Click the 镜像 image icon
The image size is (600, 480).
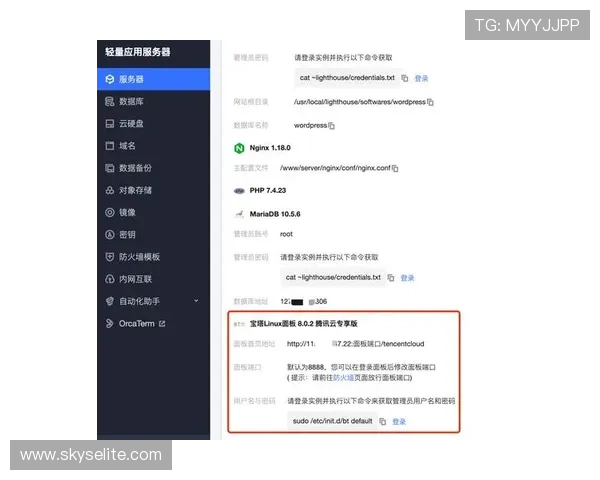click(x=110, y=212)
